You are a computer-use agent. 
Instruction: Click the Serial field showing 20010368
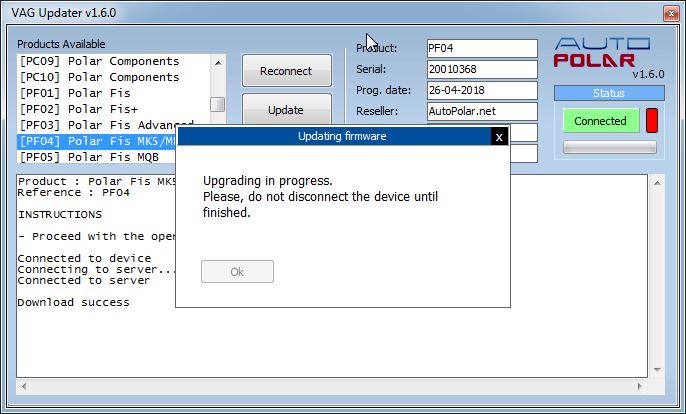point(482,69)
